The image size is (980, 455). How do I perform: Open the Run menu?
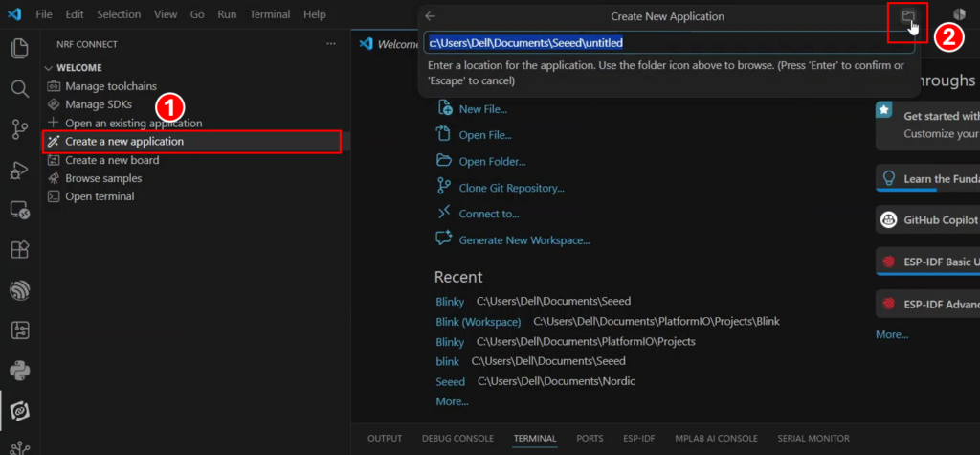(x=227, y=14)
